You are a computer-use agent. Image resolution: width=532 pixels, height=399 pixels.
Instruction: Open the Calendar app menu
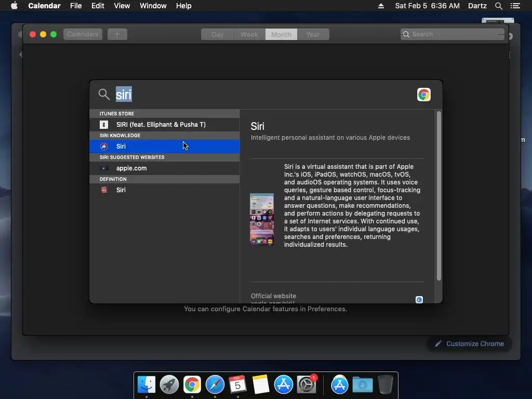pos(44,6)
